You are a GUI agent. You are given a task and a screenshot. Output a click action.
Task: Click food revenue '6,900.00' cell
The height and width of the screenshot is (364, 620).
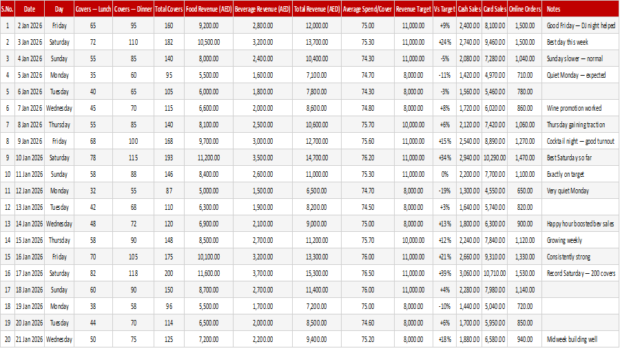[209, 224]
